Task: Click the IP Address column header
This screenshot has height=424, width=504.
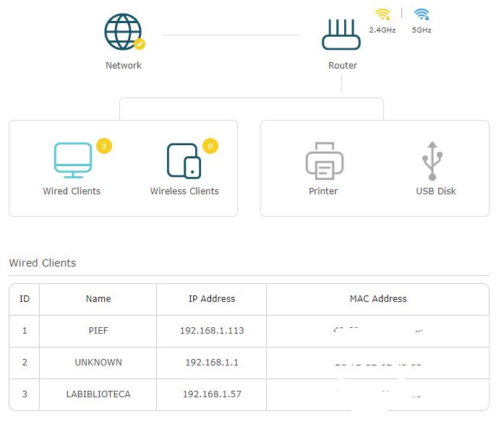Action: 212,298
